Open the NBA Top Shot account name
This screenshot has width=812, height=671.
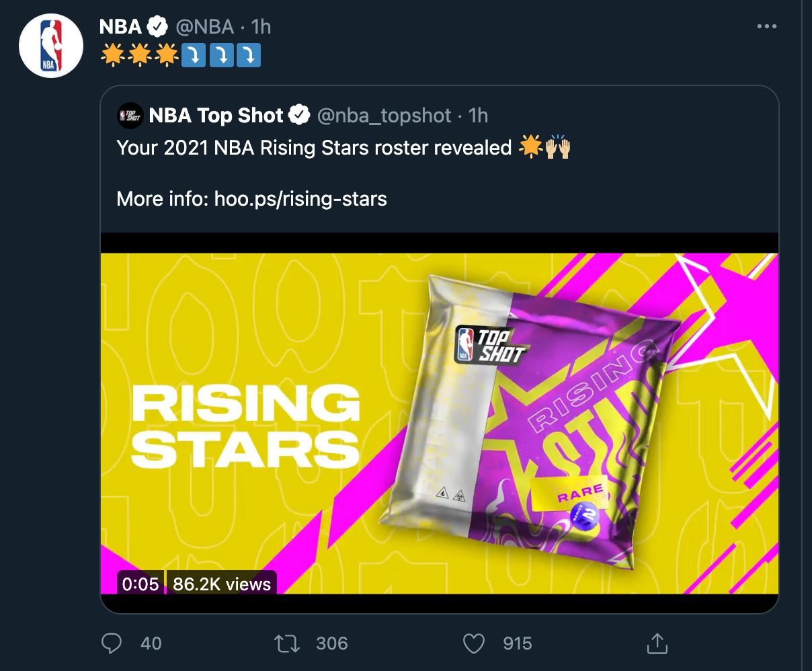point(216,116)
